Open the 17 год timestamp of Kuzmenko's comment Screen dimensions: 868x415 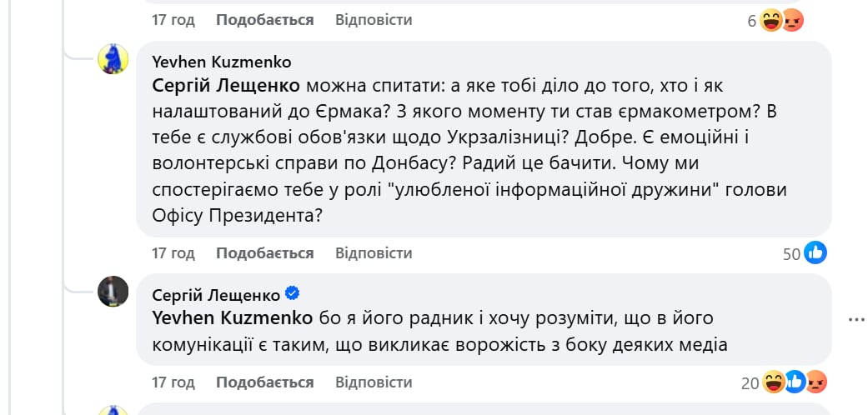[x=173, y=252]
